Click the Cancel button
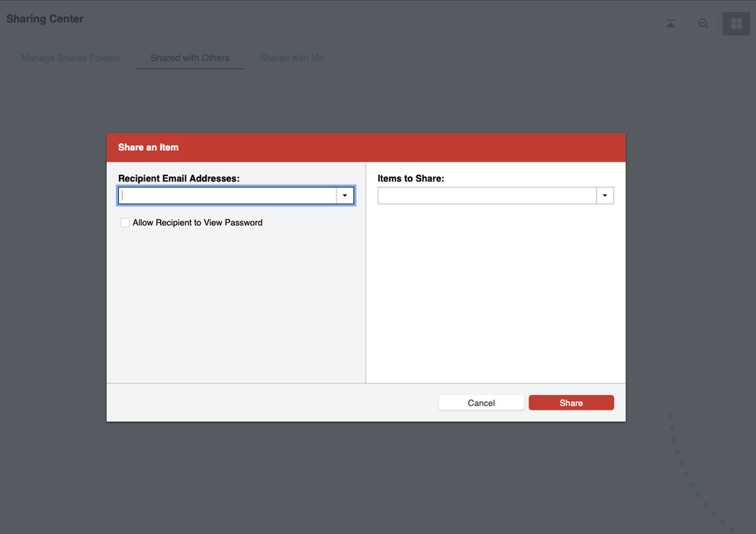The height and width of the screenshot is (534, 756). [x=481, y=402]
